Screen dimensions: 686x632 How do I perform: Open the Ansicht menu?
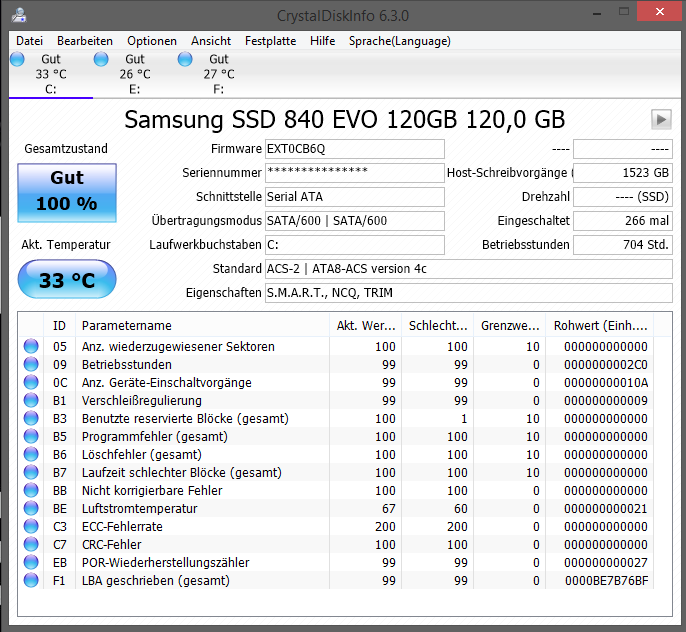click(211, 41)
